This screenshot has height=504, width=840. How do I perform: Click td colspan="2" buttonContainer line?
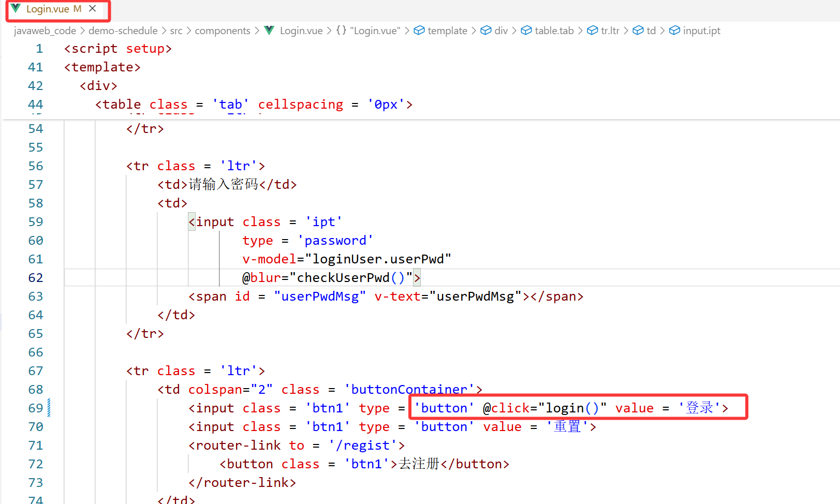point(320,390)
